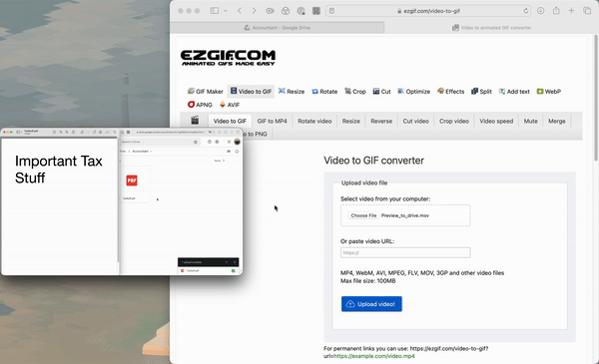Screen dimensions: 599x364
Task: Open the page reader icon in the address bar
Action: (332, 11)
